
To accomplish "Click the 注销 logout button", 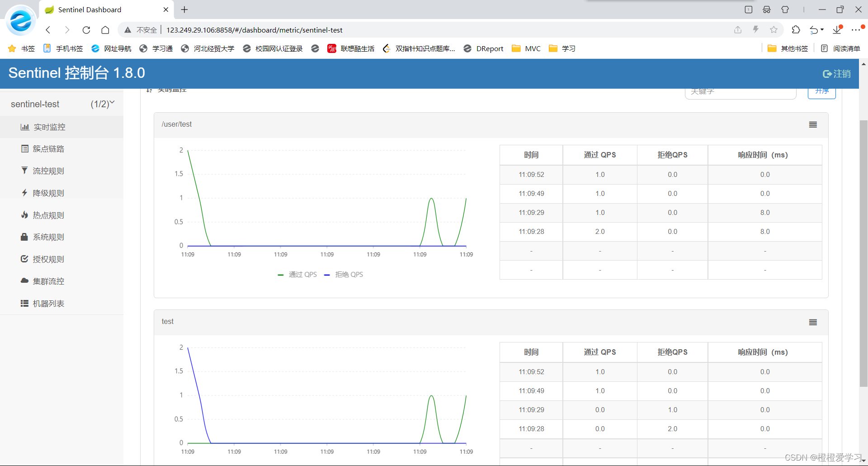I will pos(837,74).
